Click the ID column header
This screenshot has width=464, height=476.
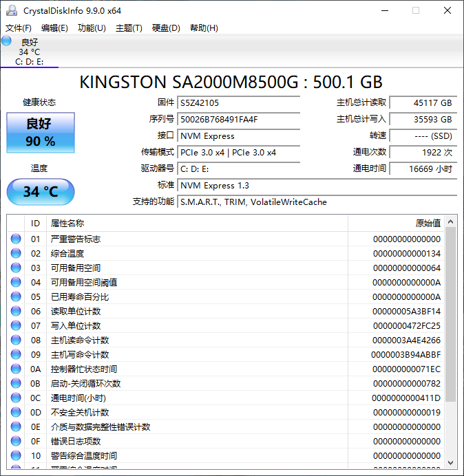[x=35, y=224]
